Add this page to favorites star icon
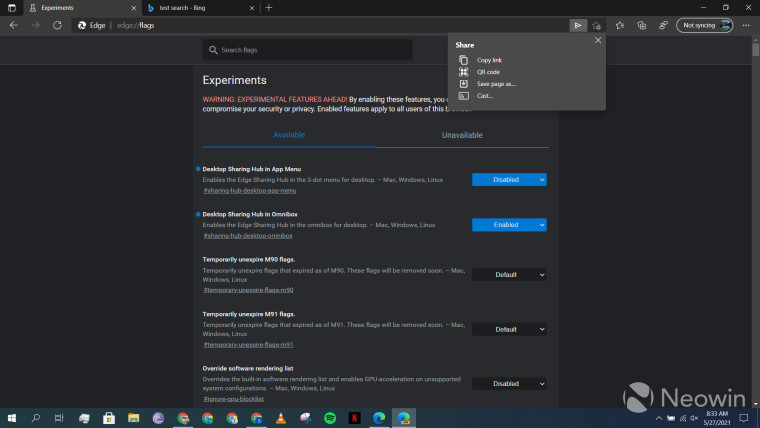 click(597, 25)
